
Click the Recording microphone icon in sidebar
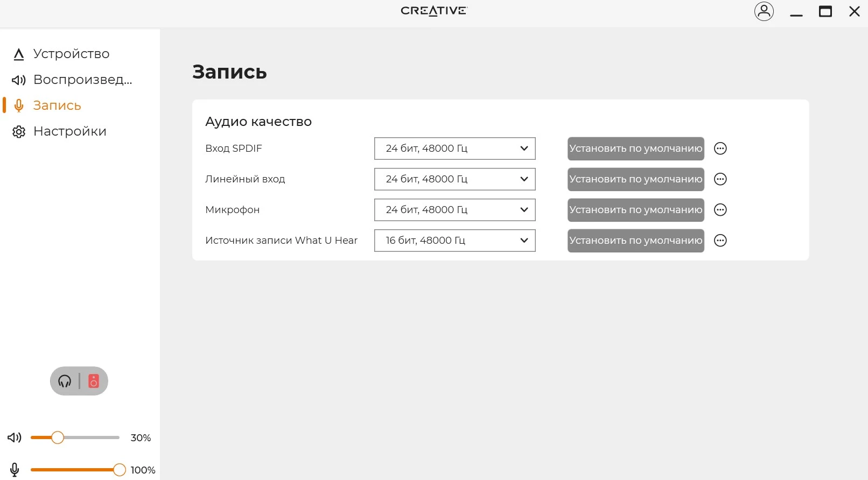tap(19, 105)
